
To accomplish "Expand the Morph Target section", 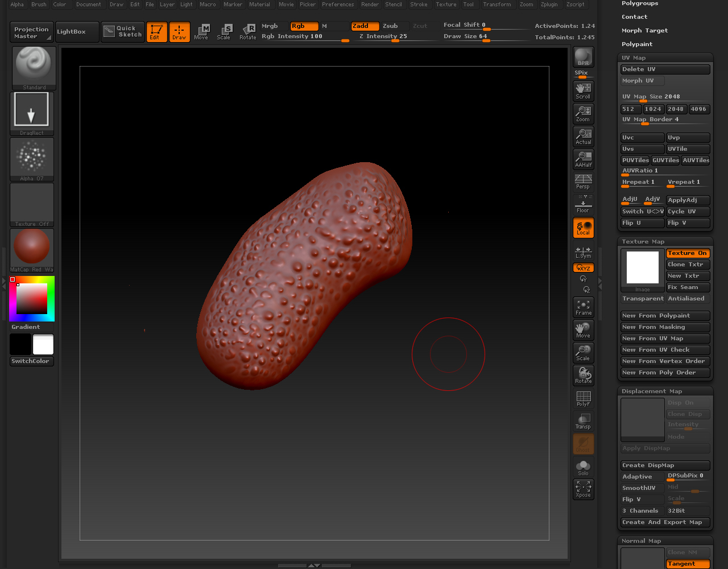I will click(644, 31).
